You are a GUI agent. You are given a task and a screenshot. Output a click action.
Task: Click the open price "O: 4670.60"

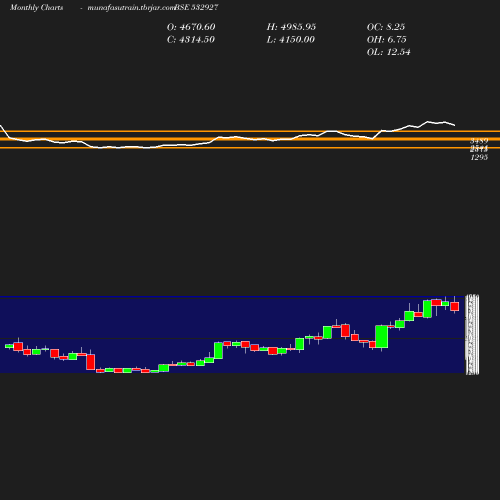(191, 27)
